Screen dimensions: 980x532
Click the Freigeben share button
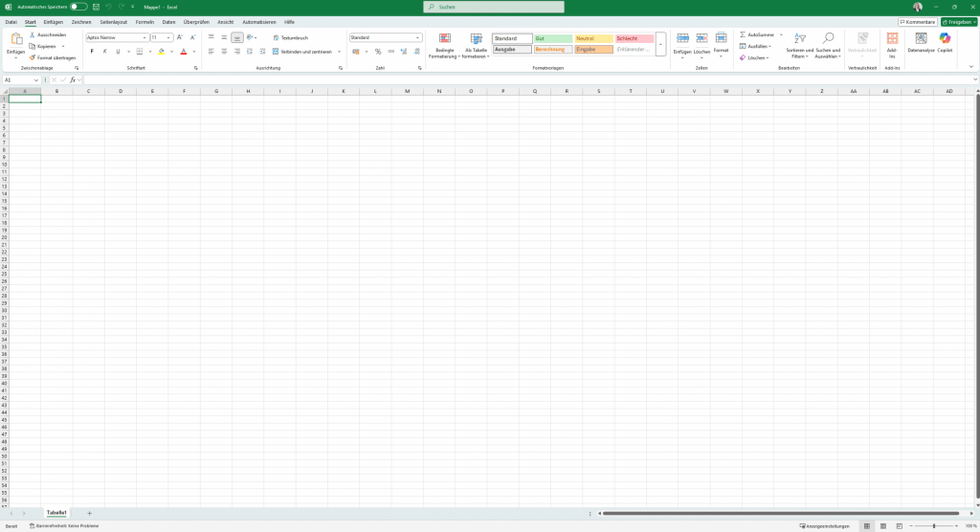click(959, 22)
